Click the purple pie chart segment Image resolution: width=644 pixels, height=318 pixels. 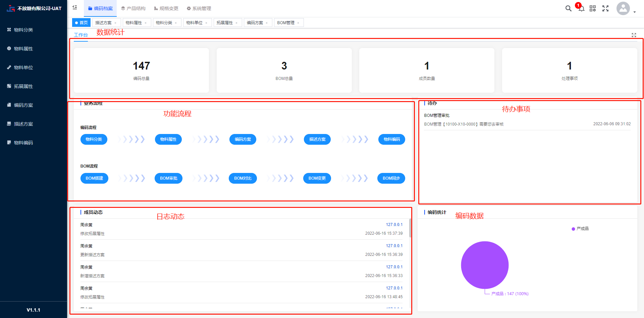point(485,265)
